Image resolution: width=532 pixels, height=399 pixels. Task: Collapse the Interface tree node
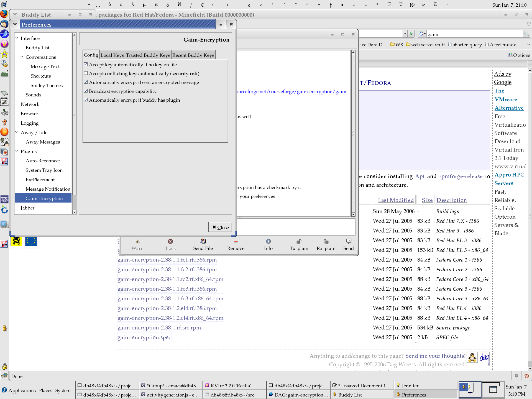[x=17, y=38]
